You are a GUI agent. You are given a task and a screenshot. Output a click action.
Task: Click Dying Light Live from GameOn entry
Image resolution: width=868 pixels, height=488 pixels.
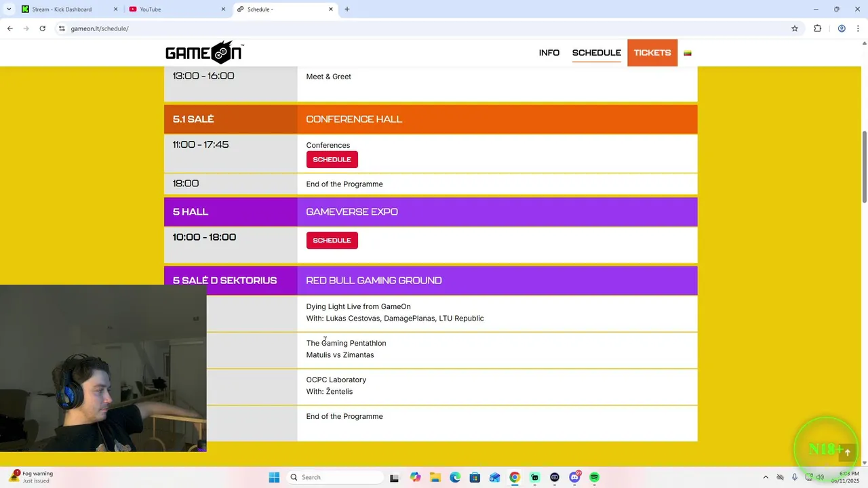[358, 306]
